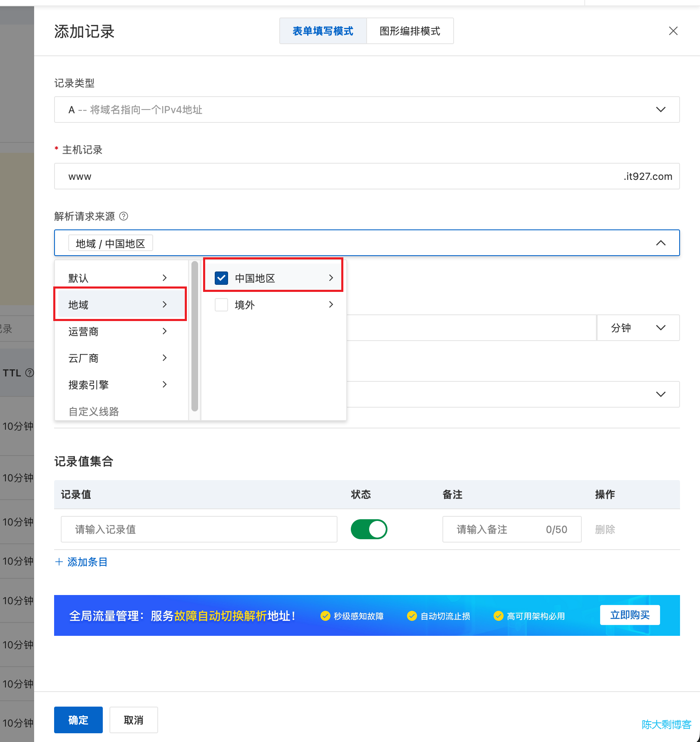Image resolution: width=700 pixels, height=742 pixels.
Task: Click the 请输入备注 input field
Action: point(512,529)
